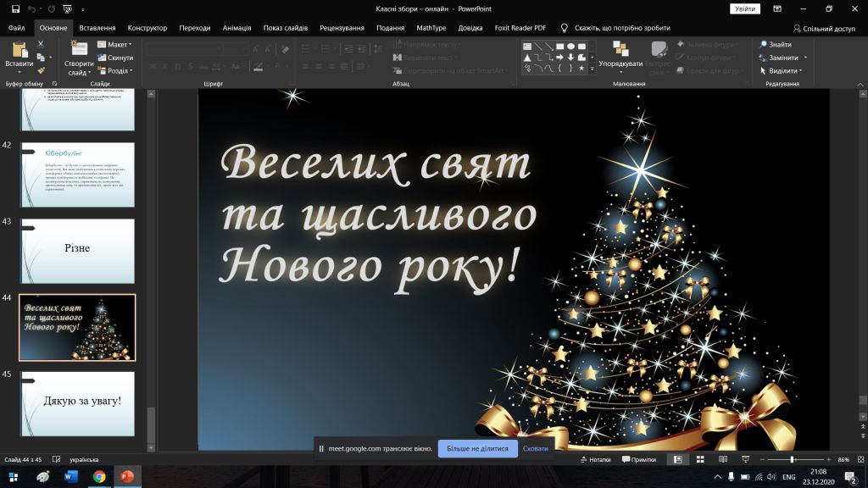Screen dimensions: 868x488
Task: Switch to Normal view
Action: pyautogui.click(x=677, y=460)
